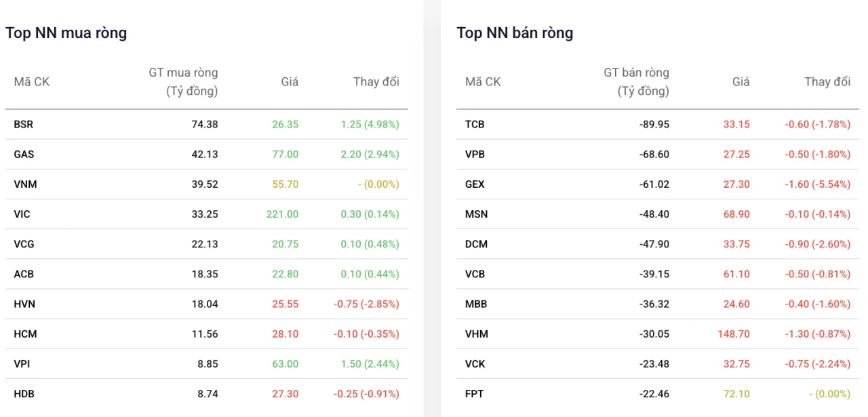Click the net sell value -61.02
The width and height of the screenshot is (868, 417).
click(x=654, y=184)
